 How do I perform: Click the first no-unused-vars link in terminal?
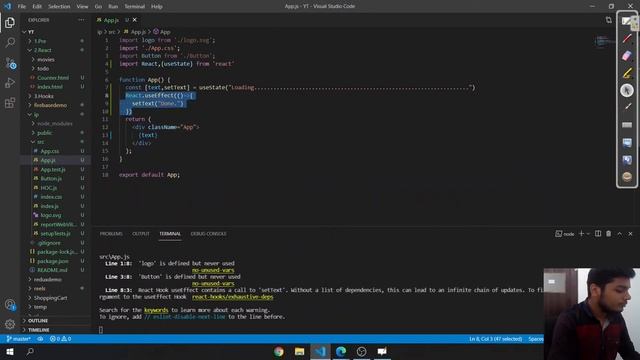pos(213,270)
